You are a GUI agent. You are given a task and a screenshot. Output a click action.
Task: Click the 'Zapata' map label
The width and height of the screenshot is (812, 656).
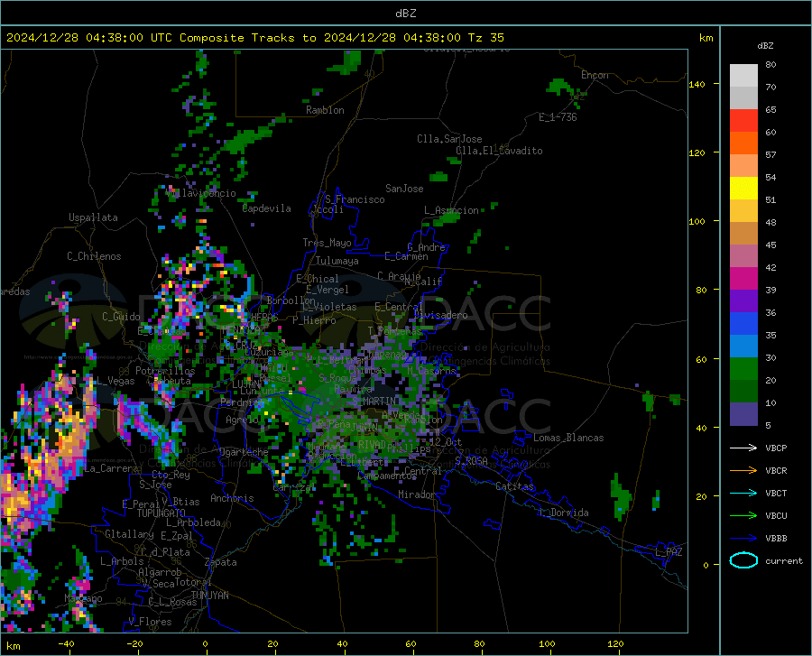pos(221,562)
